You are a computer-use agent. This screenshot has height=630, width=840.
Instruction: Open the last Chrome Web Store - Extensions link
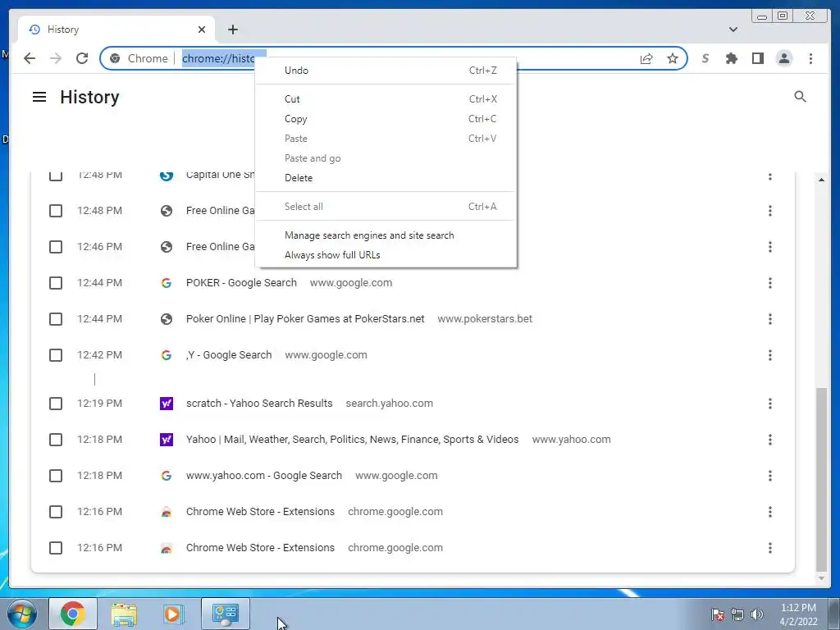point(260,548)
